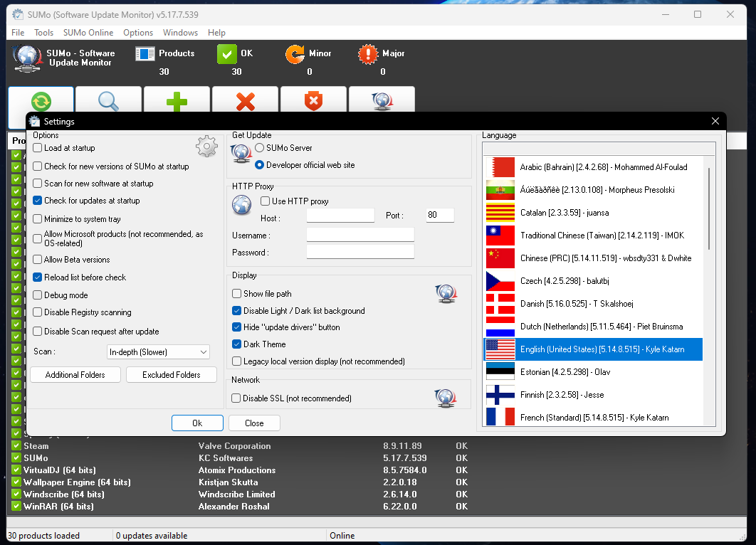
Task: Toggle Check for new versions of SUMo
Action: click(x=38, y=166)
